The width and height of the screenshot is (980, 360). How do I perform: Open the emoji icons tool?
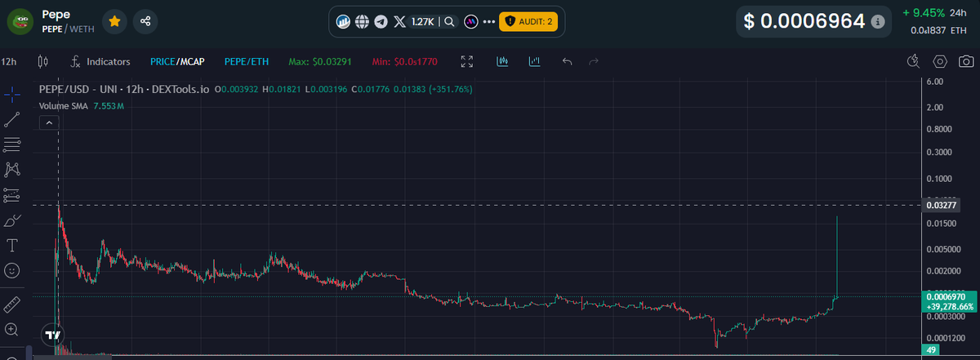[12, 269]
